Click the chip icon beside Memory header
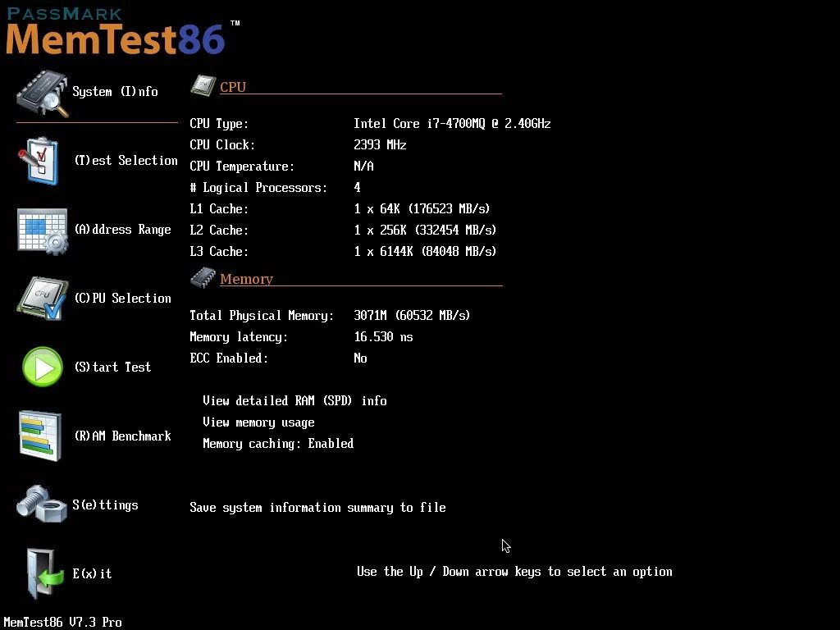The width and height of the screenshot is (840, 630). (202, 276)
